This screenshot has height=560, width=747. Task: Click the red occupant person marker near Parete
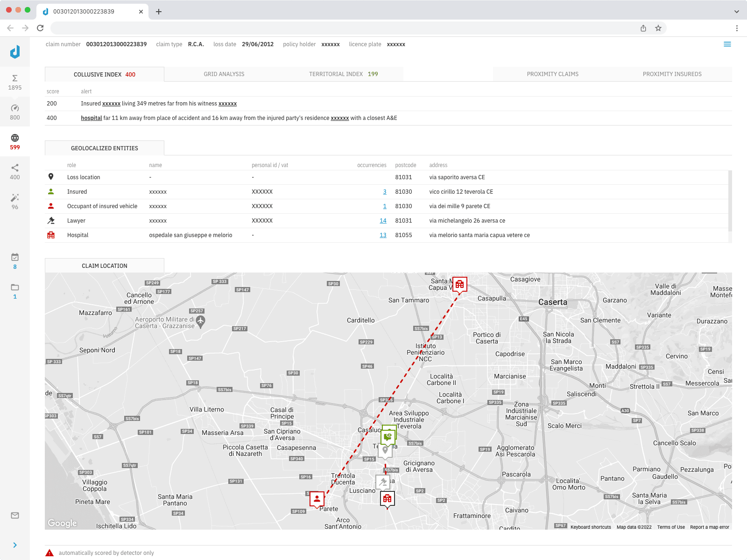tap(317, 499)
